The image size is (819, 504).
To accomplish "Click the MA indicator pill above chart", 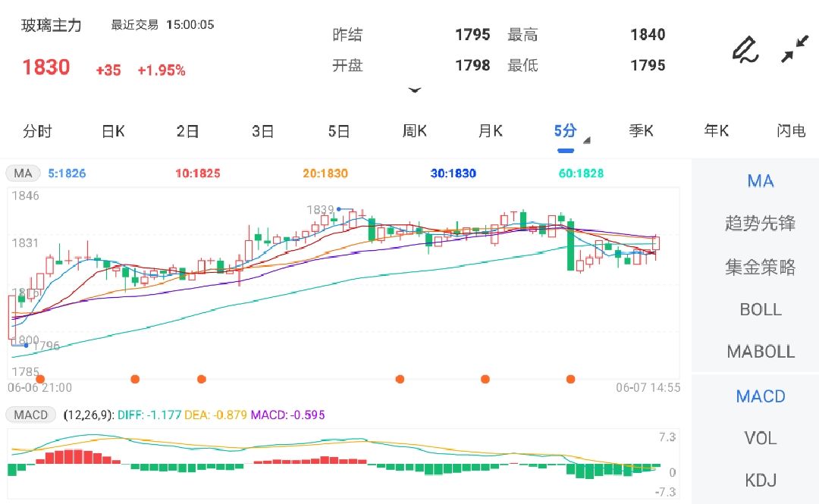I will pyautogui.click(x=23, y=174).
